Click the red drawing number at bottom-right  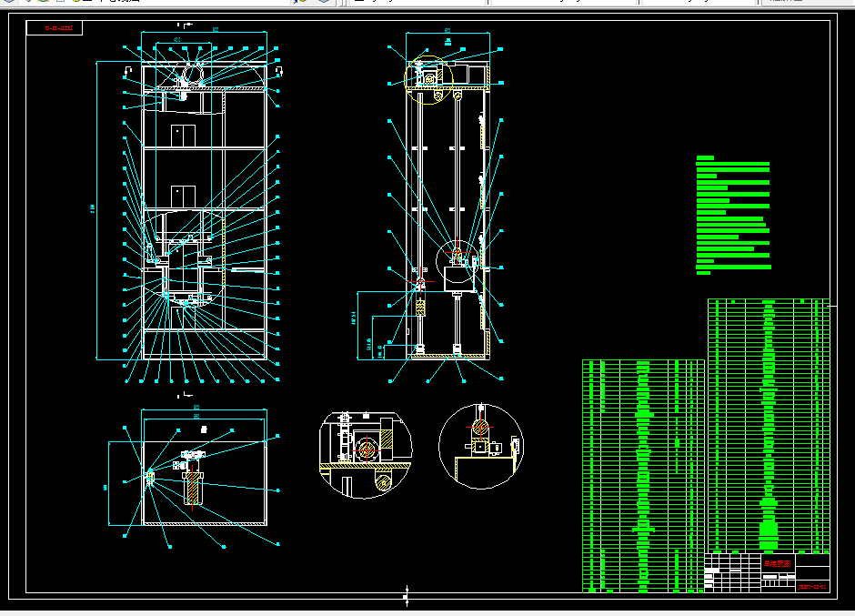point(812,587)
